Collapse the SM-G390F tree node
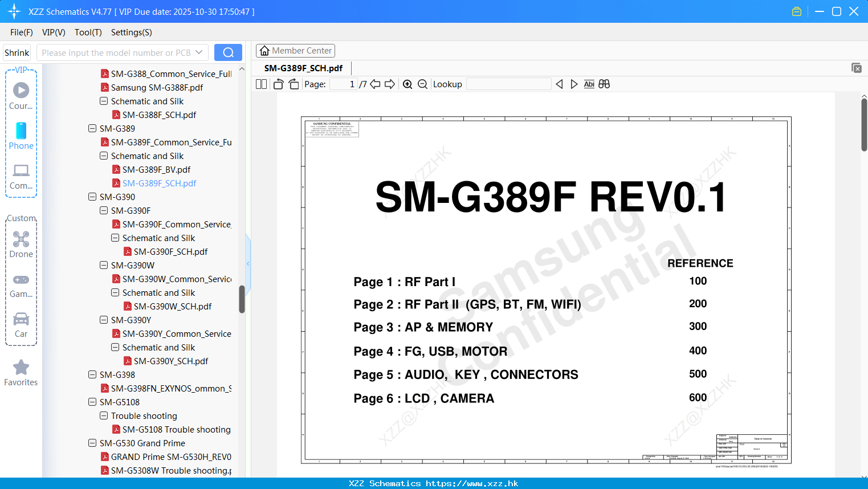This screenshot has height=489, width=868. click(x=104, y=210)
